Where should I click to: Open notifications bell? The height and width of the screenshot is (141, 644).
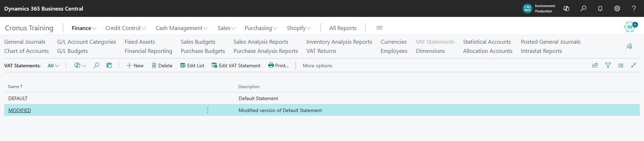coord(600,8)
